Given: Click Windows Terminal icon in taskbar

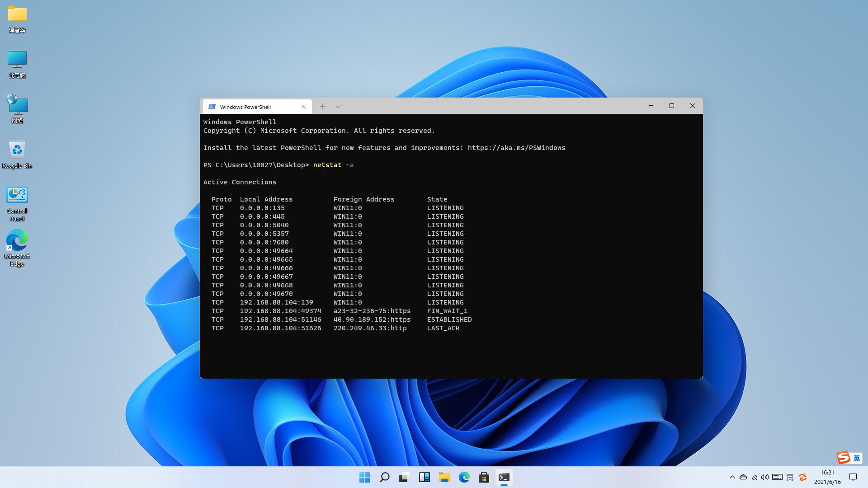Looking at the screenshot, I should [504, 477].
